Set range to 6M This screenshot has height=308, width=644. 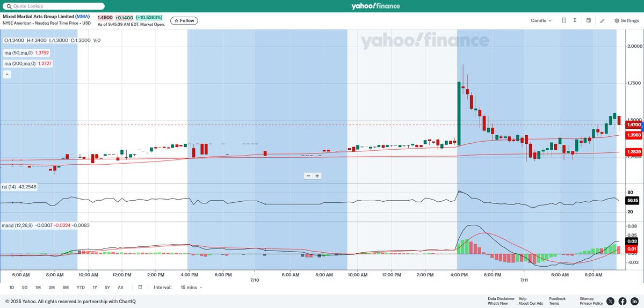[x=66, y=288]
